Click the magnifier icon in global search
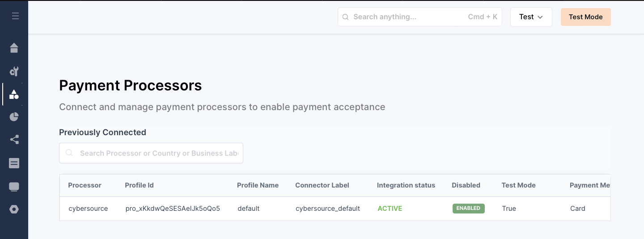 [346, 17]
